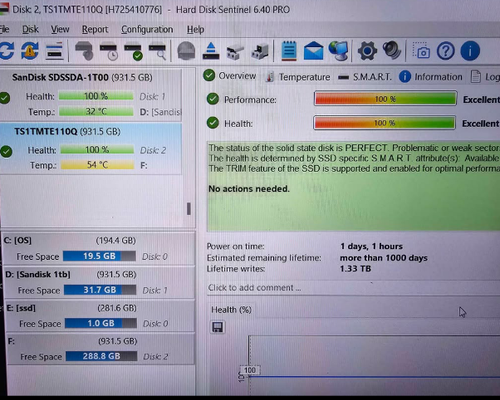
Task: Click the TS1TMTE110Q 54 °C temperature bar
Action: coord(97,165)
